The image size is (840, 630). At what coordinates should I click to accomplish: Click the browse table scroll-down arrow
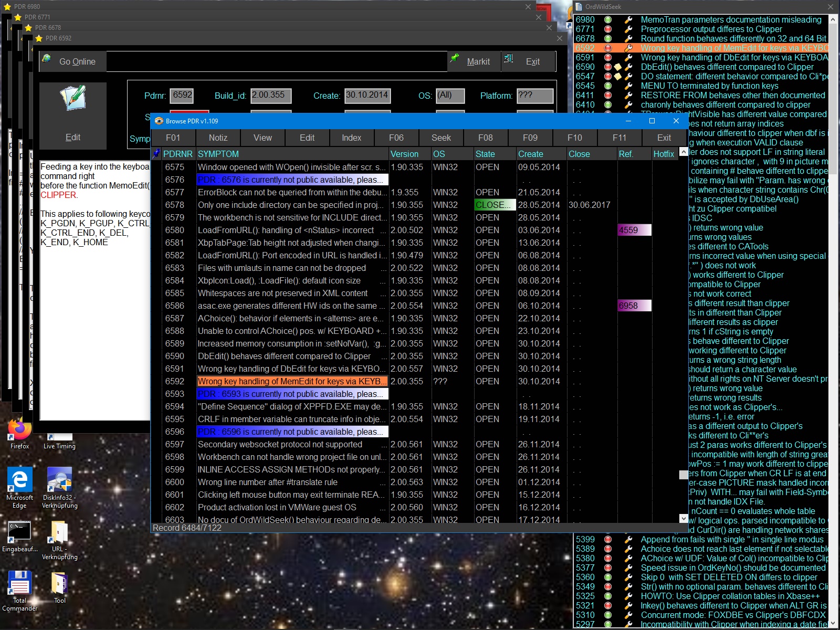pos(684,518)
